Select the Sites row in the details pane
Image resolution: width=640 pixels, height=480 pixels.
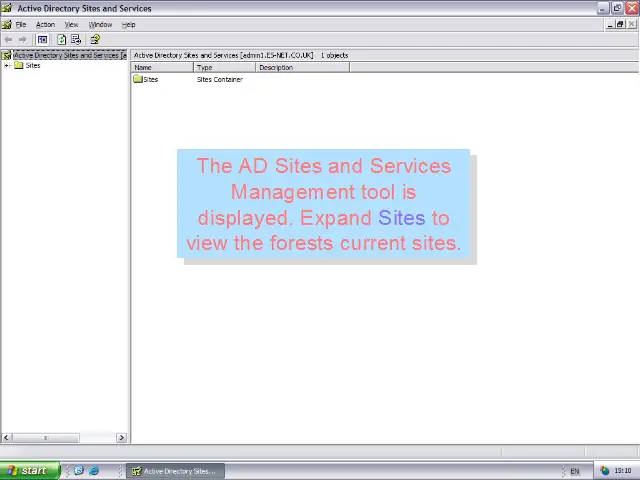(150, 80)
